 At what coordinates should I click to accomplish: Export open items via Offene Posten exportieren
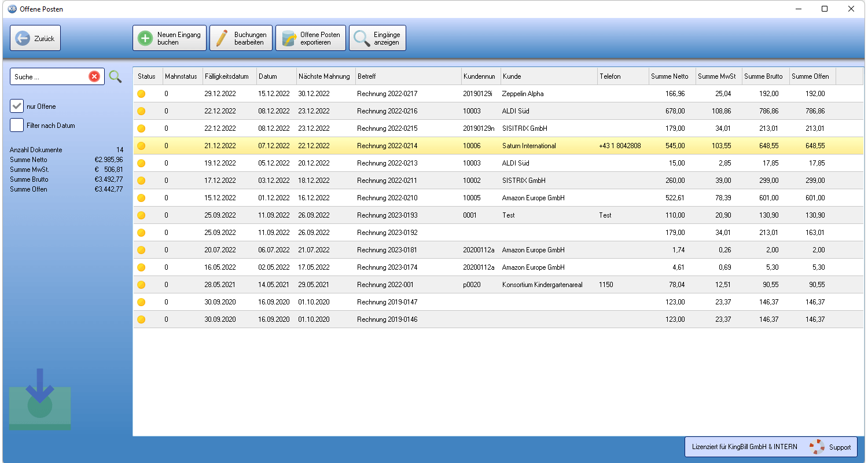[x=311, y=38]
